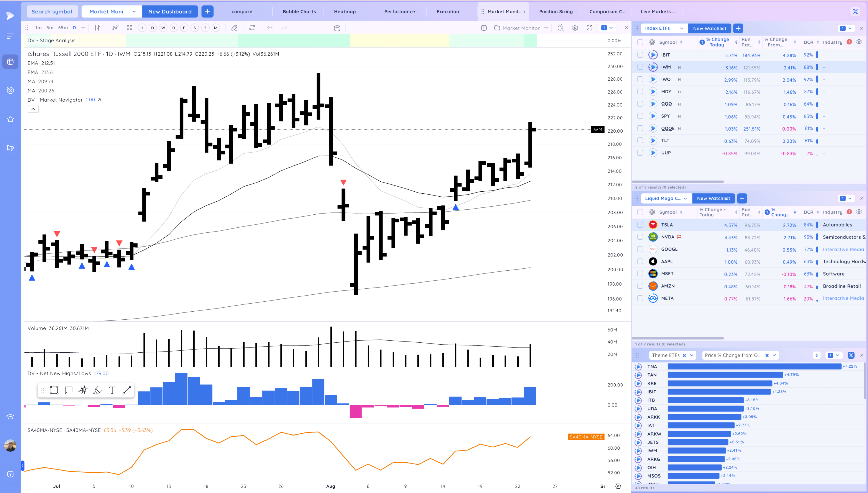This screenshot has height=493, width=868.
Task: Click the Search symbol field
Action: [52, 12]
